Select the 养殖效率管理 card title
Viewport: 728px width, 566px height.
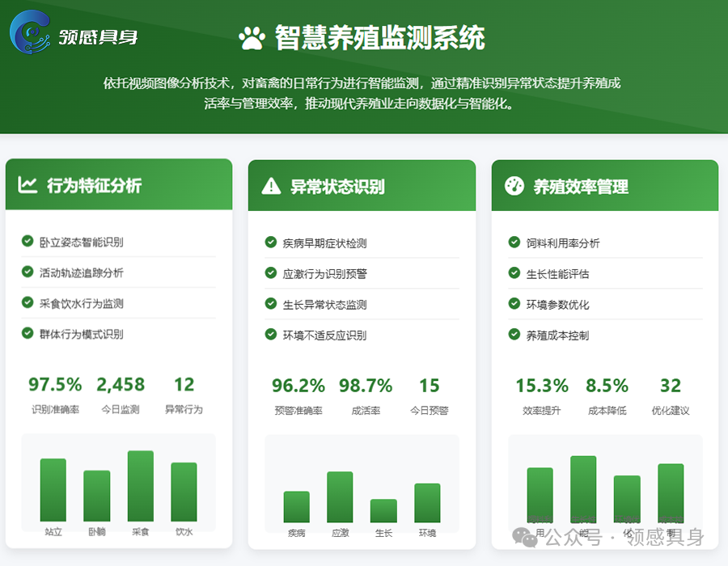click(x=580, y=187)
